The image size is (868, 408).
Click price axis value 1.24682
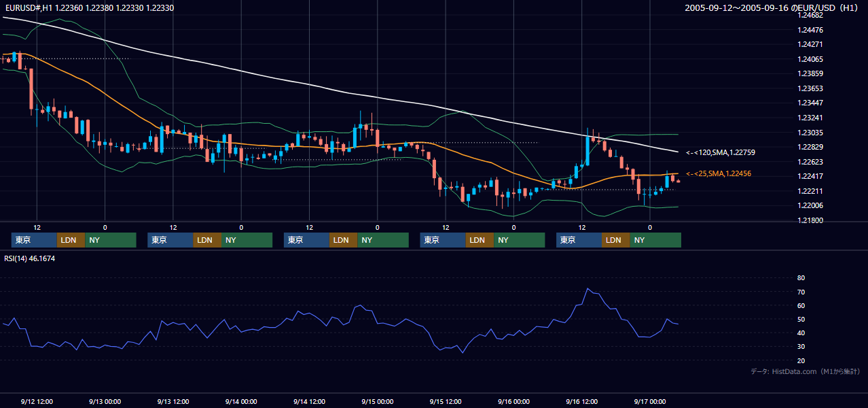tap(811, 15)
